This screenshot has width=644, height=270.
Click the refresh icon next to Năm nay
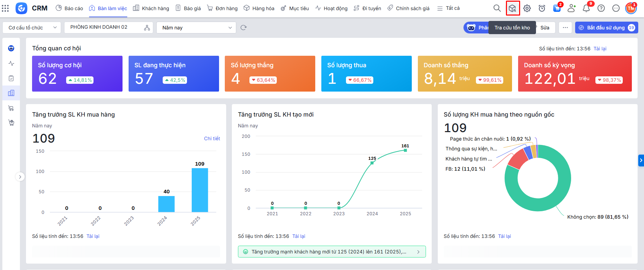(243, 28)
